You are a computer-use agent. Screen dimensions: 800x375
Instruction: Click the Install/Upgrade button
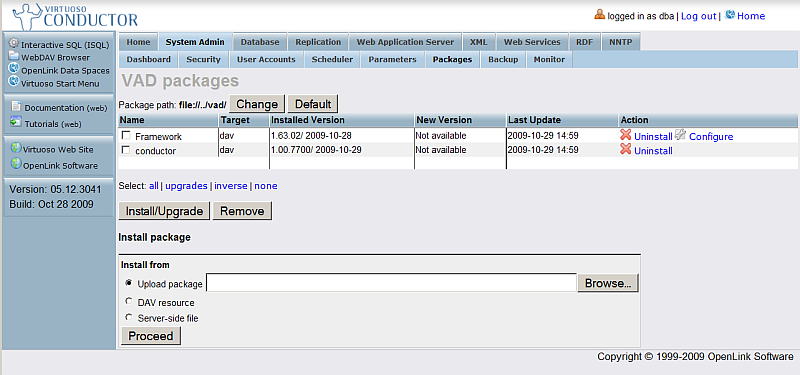[x=164, y=211]
